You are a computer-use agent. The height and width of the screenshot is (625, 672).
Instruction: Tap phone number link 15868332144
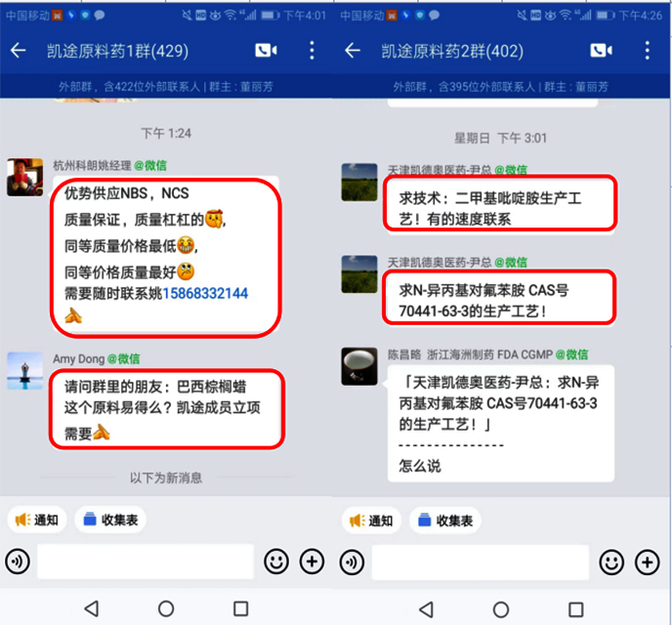[x=205, y=293]
